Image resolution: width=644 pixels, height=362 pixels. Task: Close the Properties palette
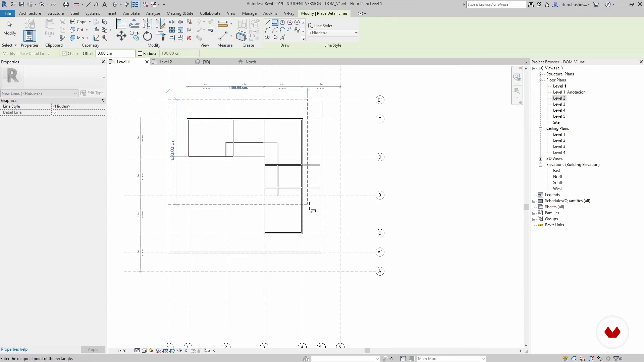[x=103, y=62]
